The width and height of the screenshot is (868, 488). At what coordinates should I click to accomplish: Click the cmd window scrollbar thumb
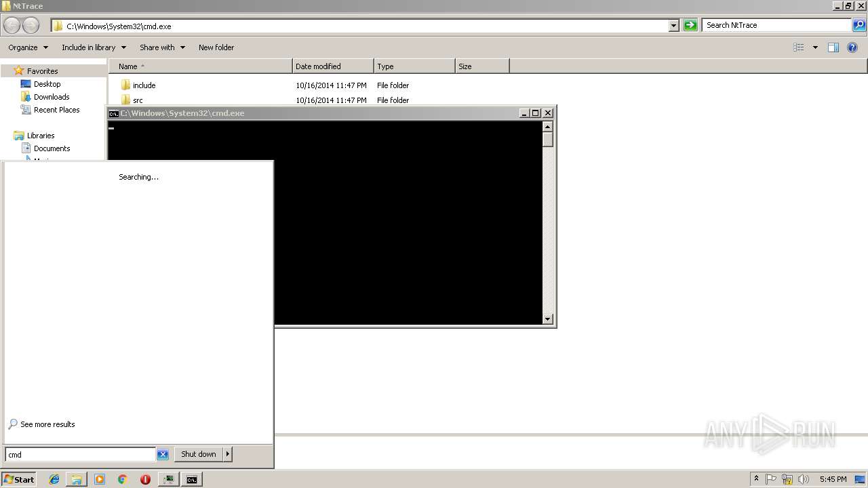tap(548, 140)
